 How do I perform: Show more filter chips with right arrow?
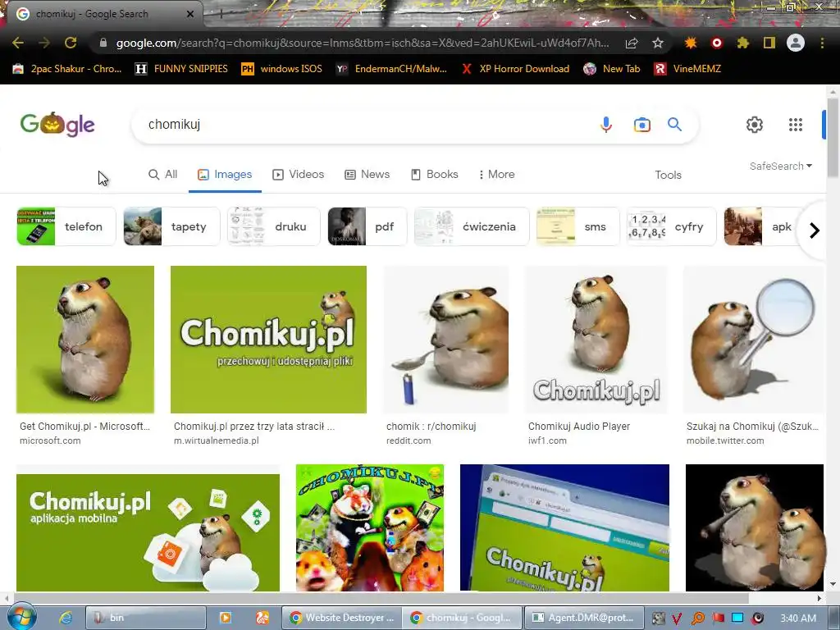(815, 231)
